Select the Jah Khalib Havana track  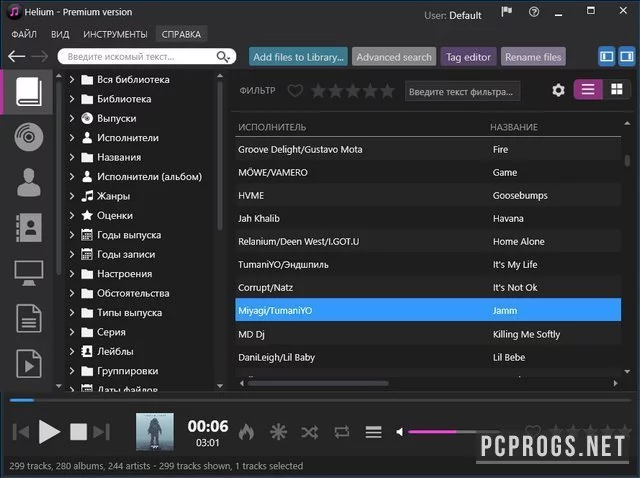(428, 218)
